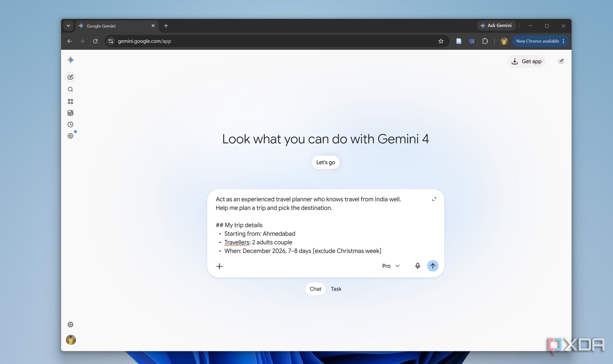Click the Get app button

coord(527,61)
